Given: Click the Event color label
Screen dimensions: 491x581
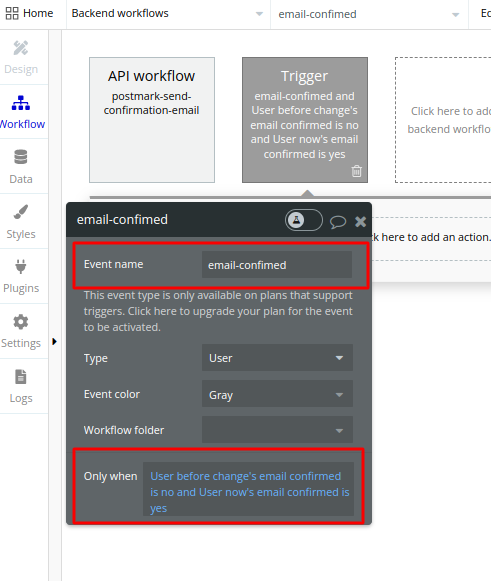Looking at the screenshot, I should 112,394.
